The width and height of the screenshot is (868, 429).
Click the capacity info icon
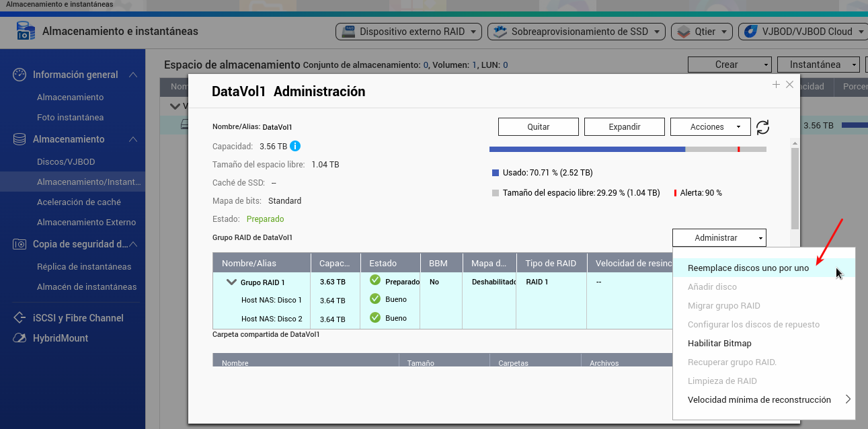pos(295,146)
